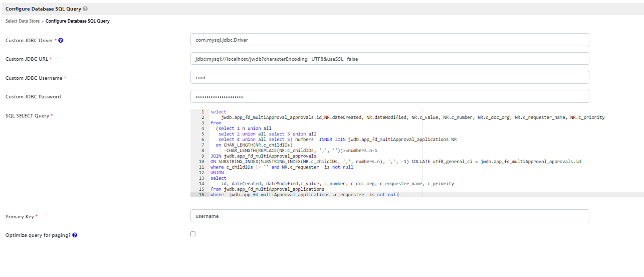Click the JOIN statement on line 9
Image resolution: width=644 pixels, height=277 pixels.
coord(216,156)
